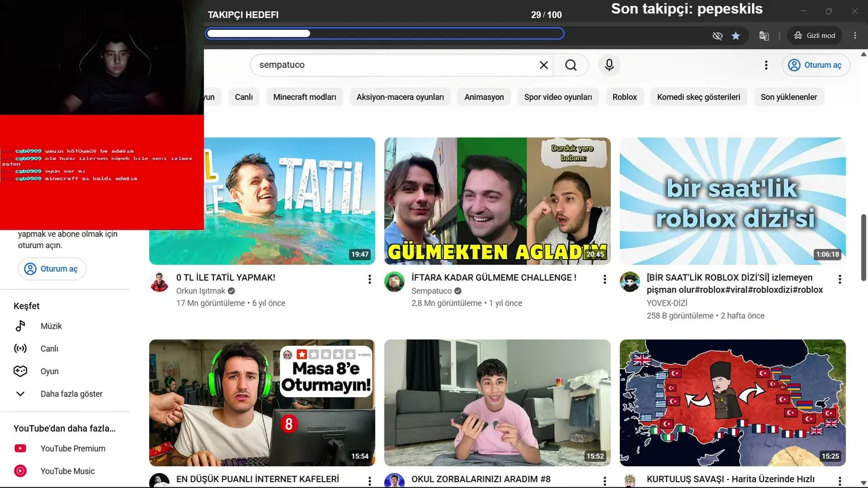Select the Roblox chip
868x488 pixels.
(x=625, y=97)
